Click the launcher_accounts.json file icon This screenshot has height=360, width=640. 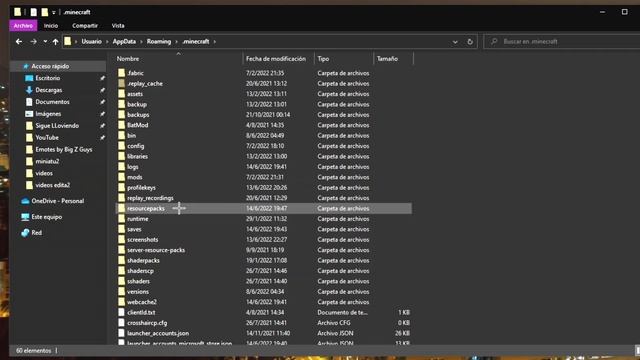tap(122, 333)
